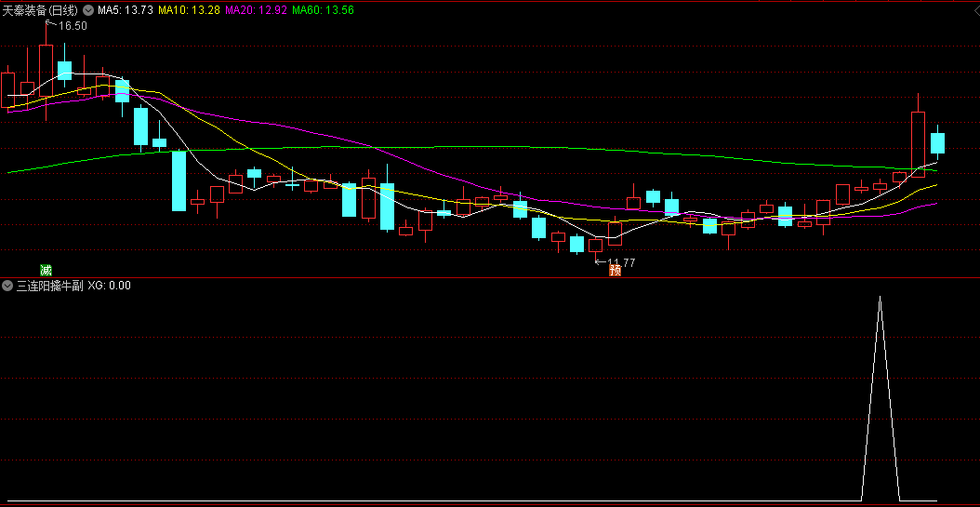Screen dimensions: 980x507
Task: Click the MA60: 13.56 label
Action: click(x=324, y=10)
